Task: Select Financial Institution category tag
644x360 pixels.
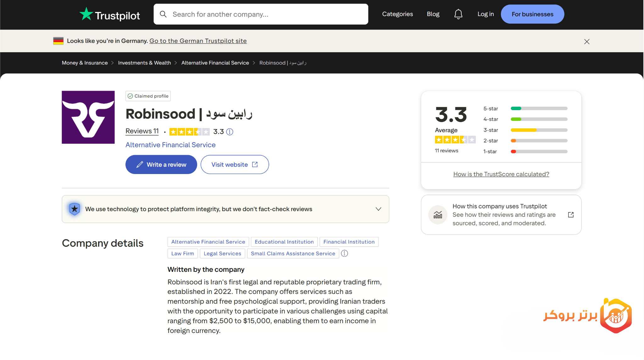Action: tap(349, 242)
